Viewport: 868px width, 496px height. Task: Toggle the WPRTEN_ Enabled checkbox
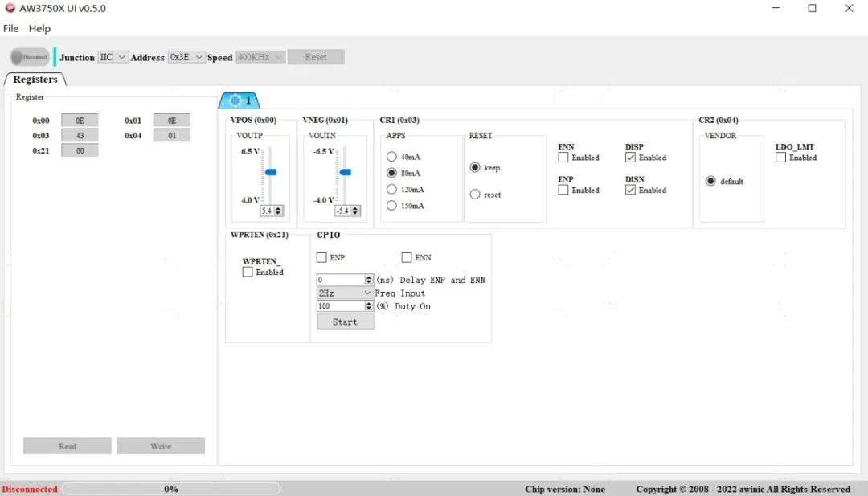(247, 273)
